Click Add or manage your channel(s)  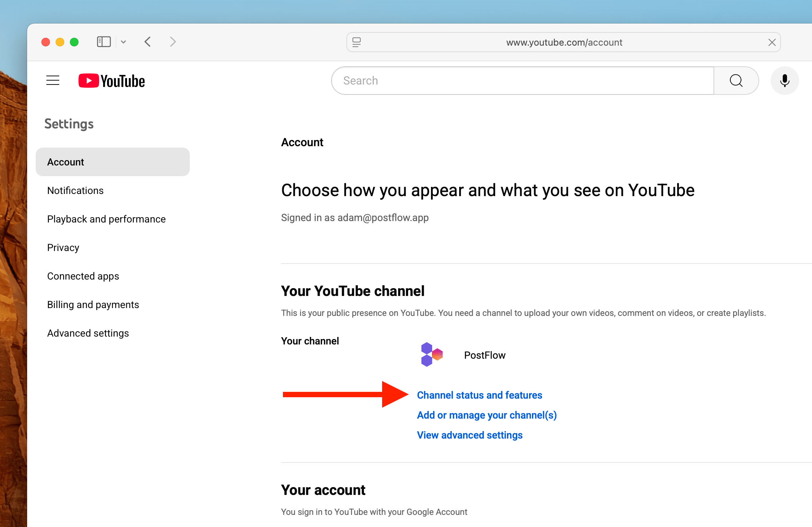(487, 415)
